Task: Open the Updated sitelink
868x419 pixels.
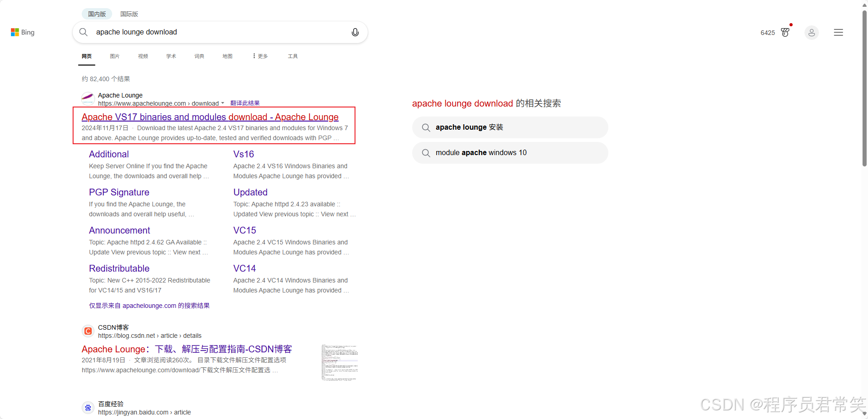Action: 251,192
